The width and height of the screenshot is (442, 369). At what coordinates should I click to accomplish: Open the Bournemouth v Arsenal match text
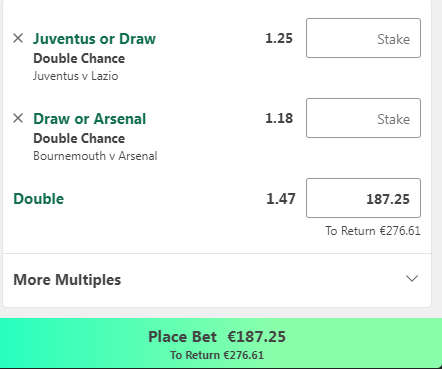(x=95, y=156)
